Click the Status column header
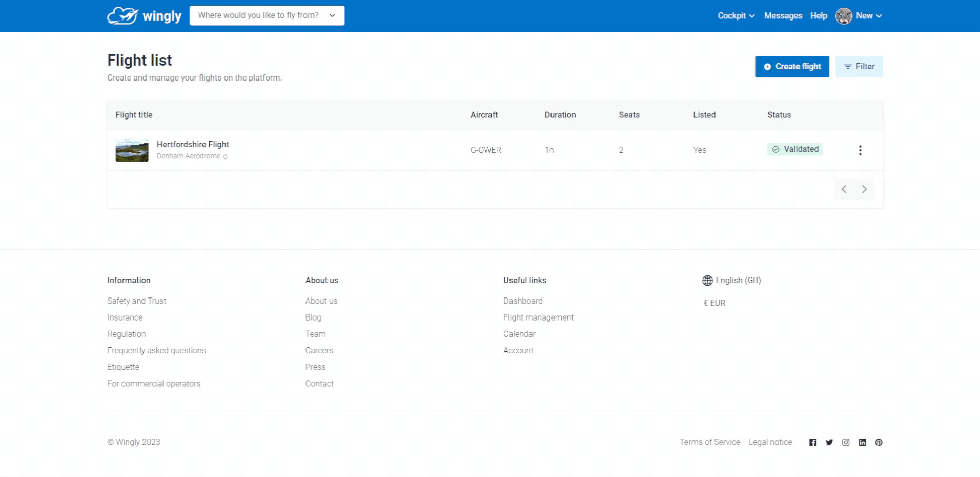The width and height of the screenshot is (980, 477). coord(779,115)
